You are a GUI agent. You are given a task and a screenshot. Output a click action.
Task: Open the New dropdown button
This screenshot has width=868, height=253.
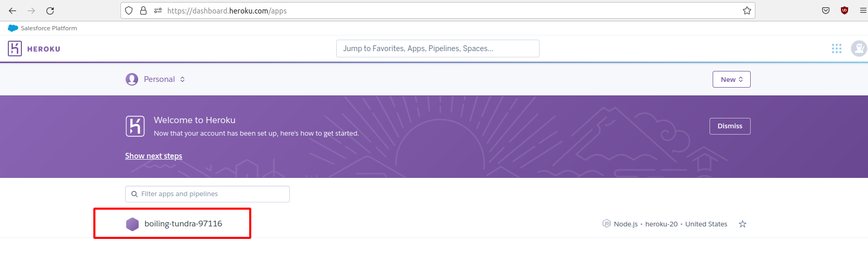[x=731, y=79]
